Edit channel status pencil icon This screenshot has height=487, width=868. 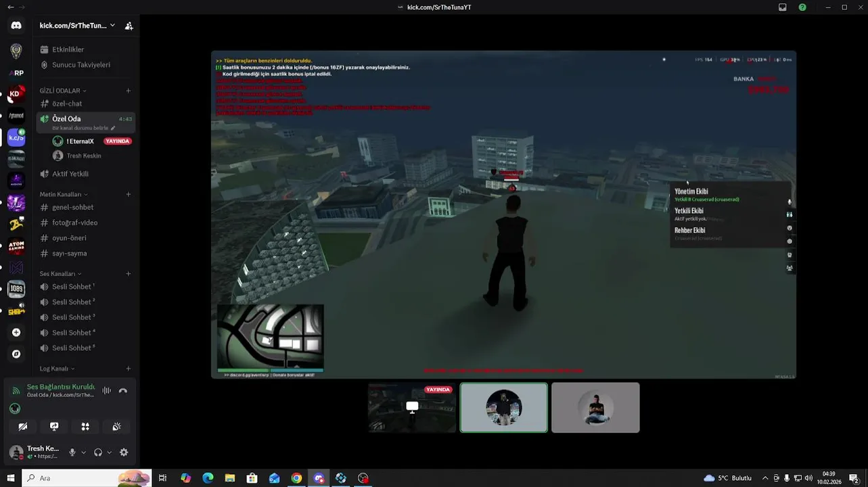click(x=113, y=128)
